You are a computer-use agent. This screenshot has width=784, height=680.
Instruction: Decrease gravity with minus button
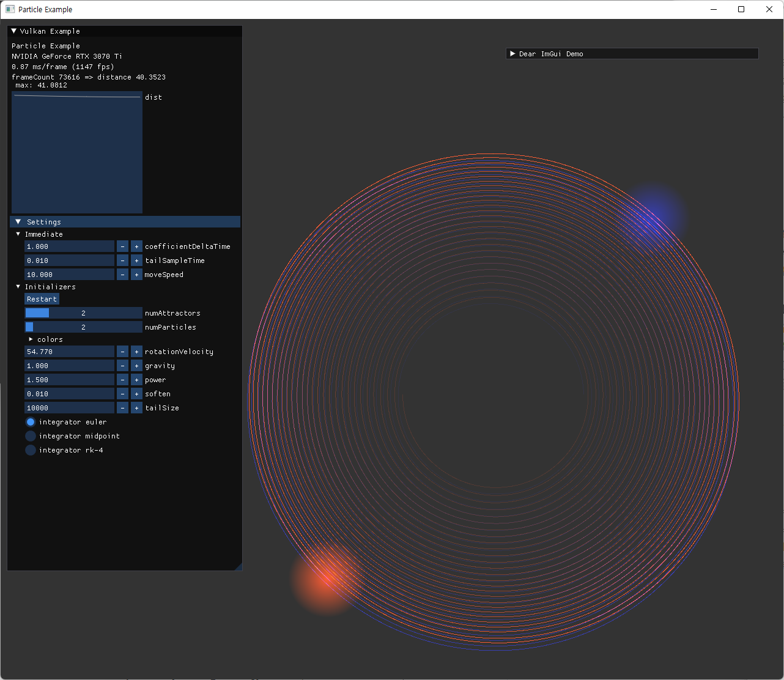click(x=122, y=366)
